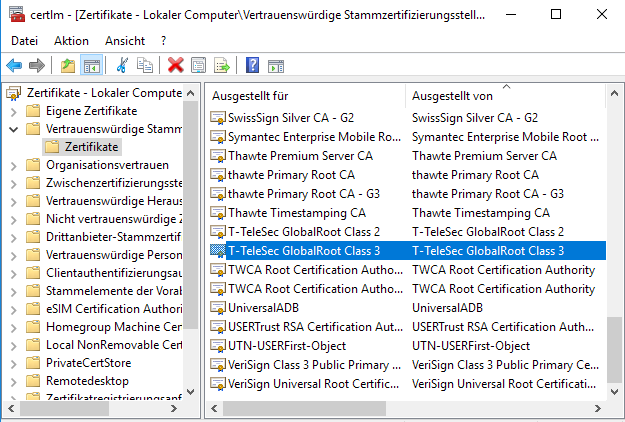Click tree pane vertical scrollbar up arrow
Image resolution: width=625 pixels, height=422 pixels.
191,93
